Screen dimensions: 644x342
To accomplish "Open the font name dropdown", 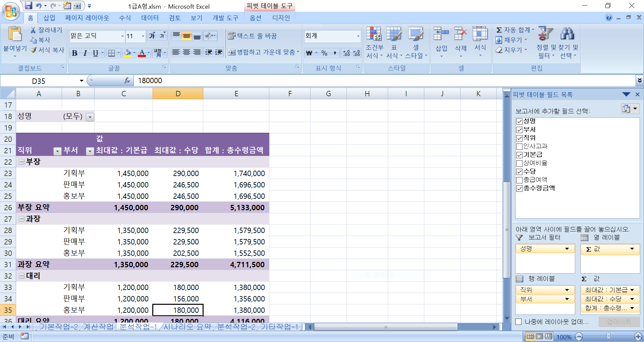I will [x=122, y=36].
